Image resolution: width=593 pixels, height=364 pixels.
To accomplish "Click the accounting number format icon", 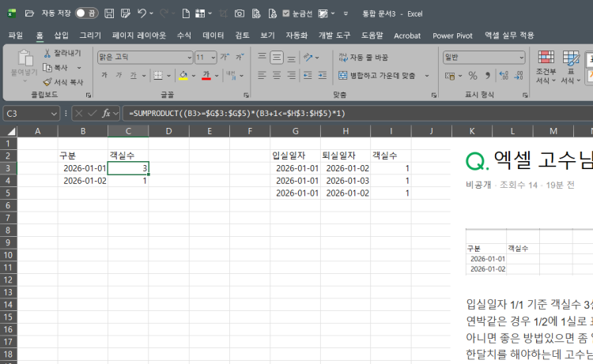I will coord(450,76).
